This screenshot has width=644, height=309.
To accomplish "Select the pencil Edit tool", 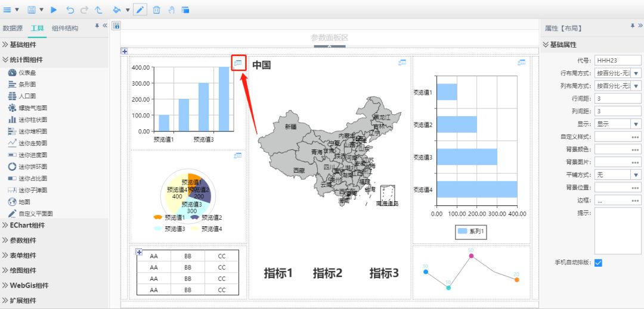I will [x=140, y=10].
